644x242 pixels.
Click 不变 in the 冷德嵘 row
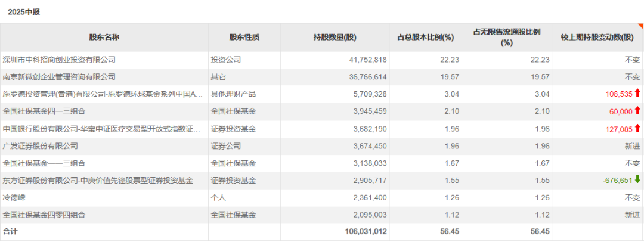click(x=632, y=198)
